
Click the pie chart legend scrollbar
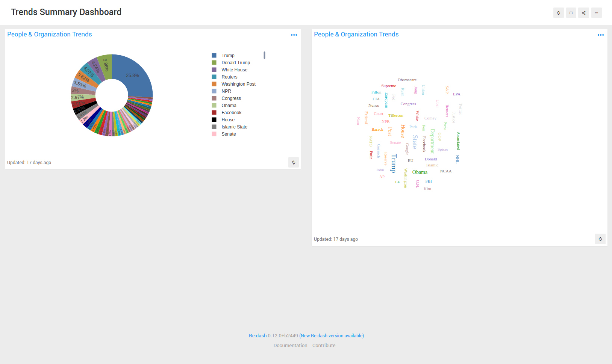tap(265, 55)
